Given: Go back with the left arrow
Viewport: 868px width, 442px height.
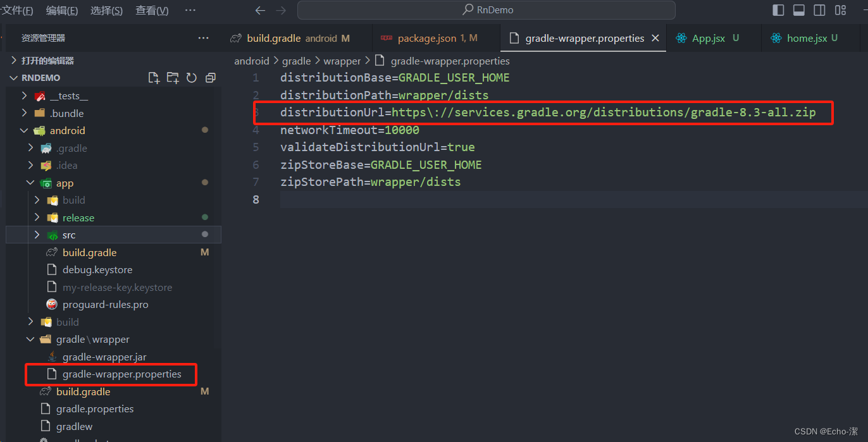Looking at the screenshot, I should [x=259, y=10].
